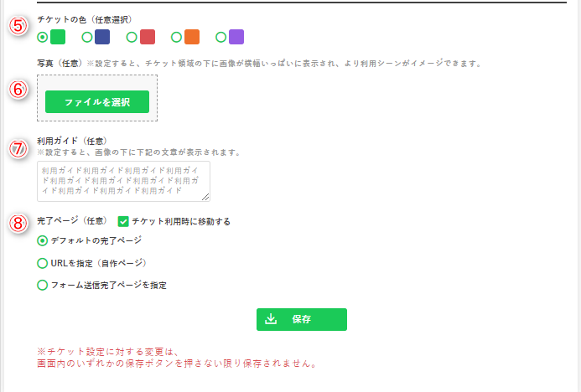Click the 利用ガイド textarea resize handle
581x392 pixels.
205,197
